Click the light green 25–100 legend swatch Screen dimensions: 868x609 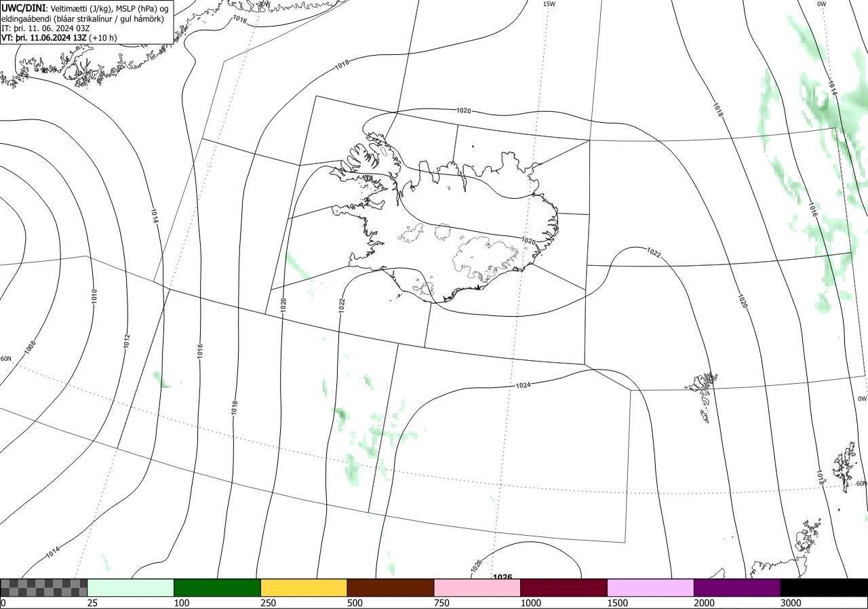coord(130,587)
